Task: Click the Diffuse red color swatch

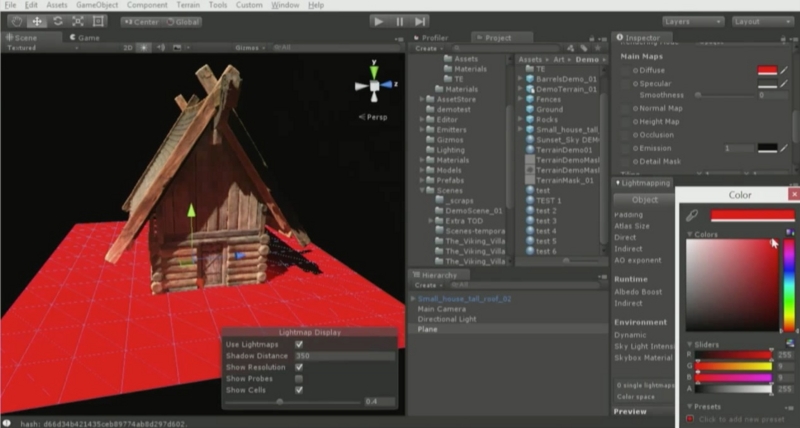Action: point(767,70)
